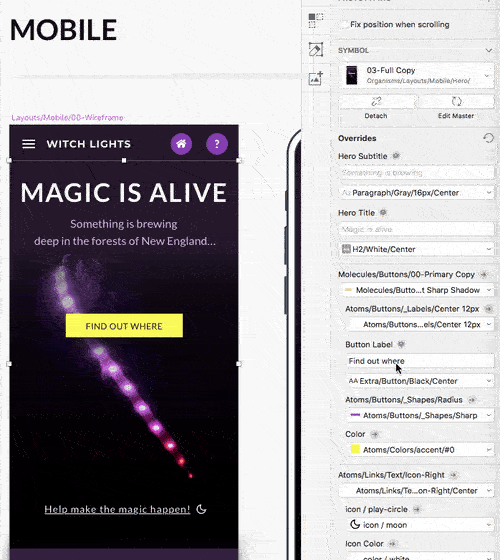500x560 pixels.
Task: Click icon beside Atoms/Buttons/_Shapes/Radius label
Action: pyautogui.click(x=472, y=400)
